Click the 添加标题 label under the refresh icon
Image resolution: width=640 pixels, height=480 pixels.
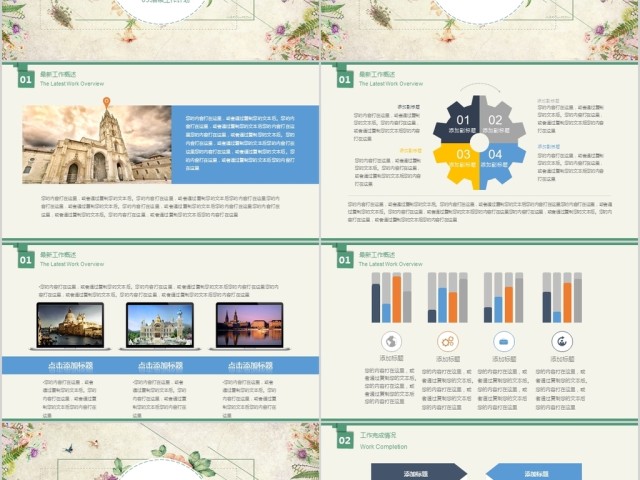click(562, 359)
